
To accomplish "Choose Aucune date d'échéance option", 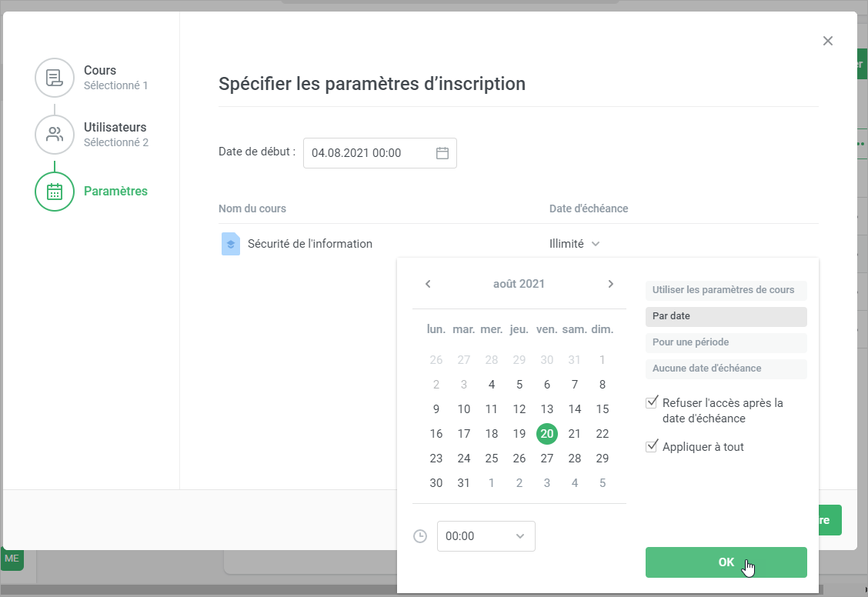I will [x=726, y=369].
